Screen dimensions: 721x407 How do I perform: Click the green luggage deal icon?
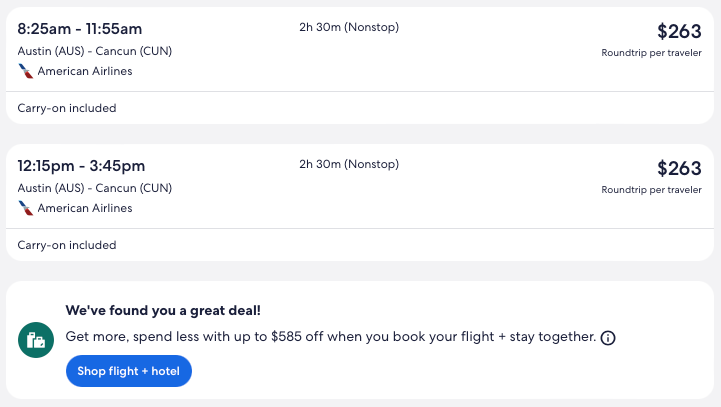point(36,340)
